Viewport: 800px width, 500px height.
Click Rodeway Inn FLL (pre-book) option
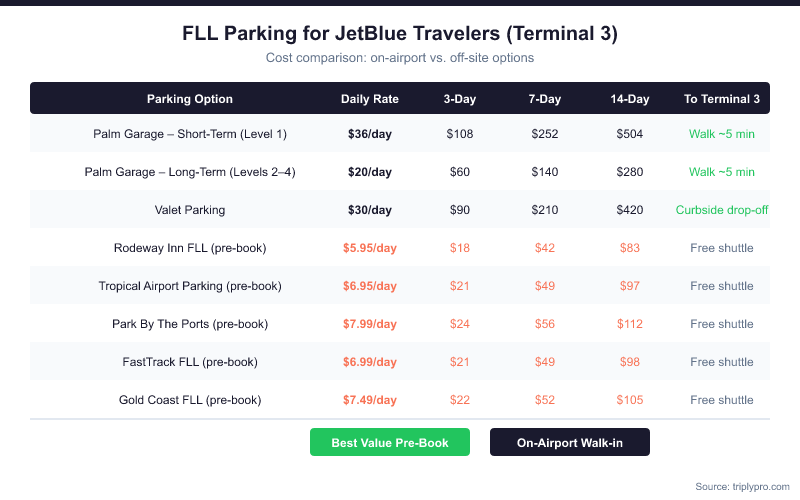tap(190, 248)
